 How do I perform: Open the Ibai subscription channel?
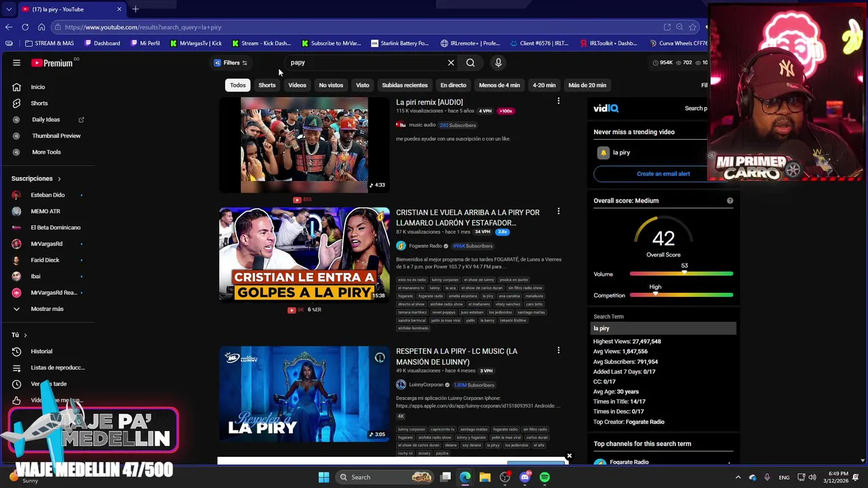pyautogui.click(x=35, y=277)
